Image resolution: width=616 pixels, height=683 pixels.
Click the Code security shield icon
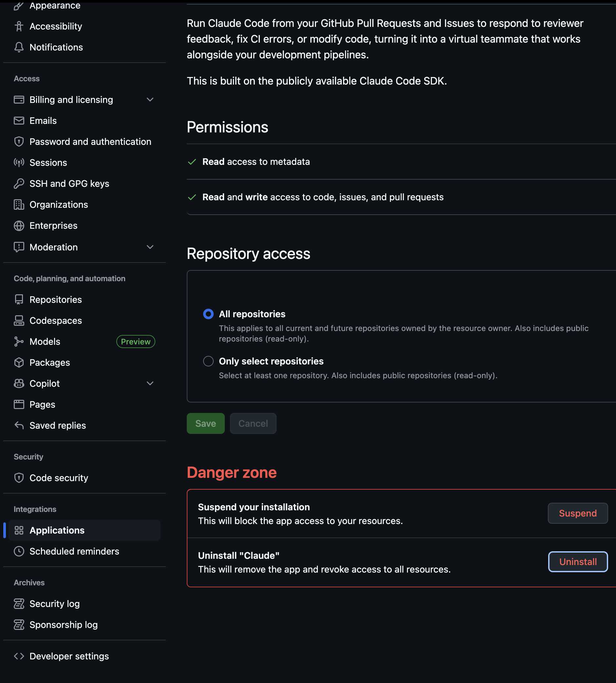click(19, 478)
